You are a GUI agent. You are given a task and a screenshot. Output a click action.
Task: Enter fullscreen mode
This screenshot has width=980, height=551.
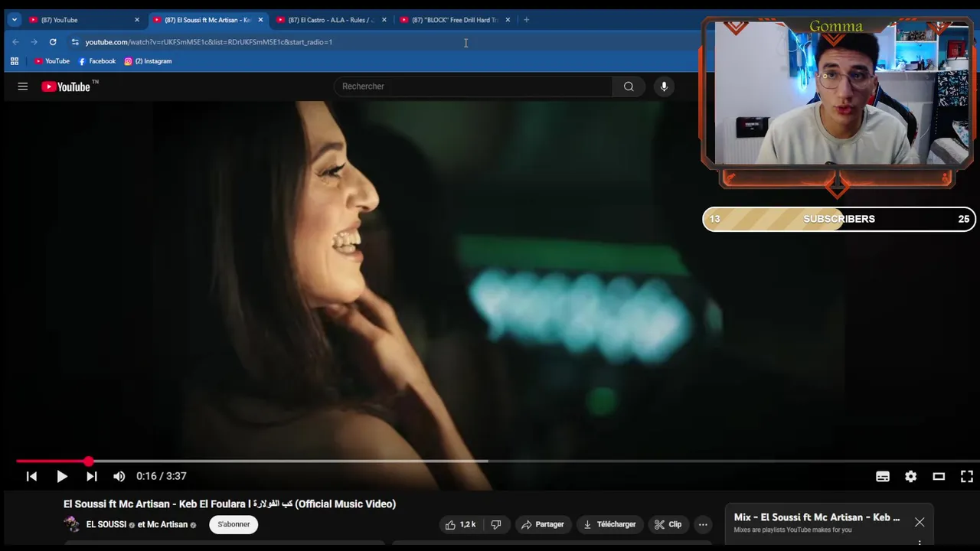(x=967, y=476)
